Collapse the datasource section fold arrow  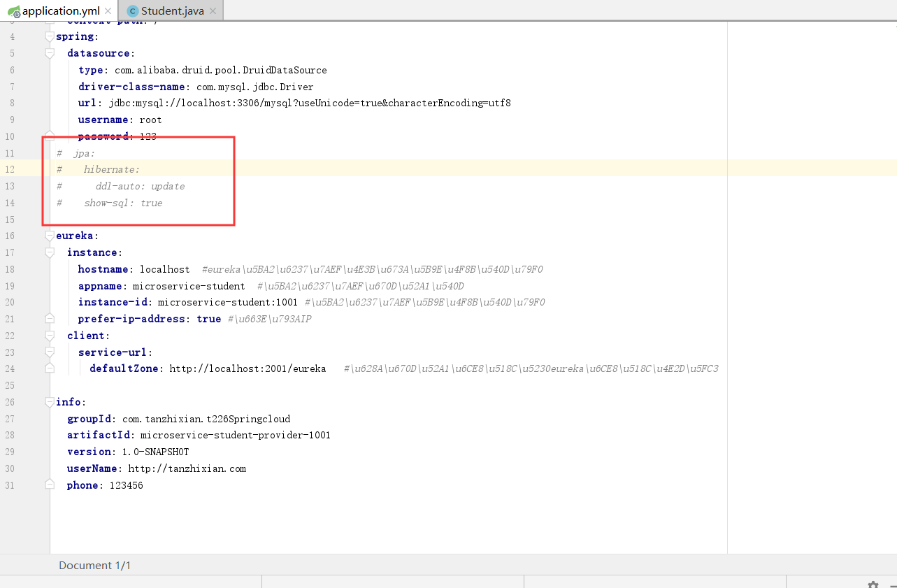click(48, 52)
